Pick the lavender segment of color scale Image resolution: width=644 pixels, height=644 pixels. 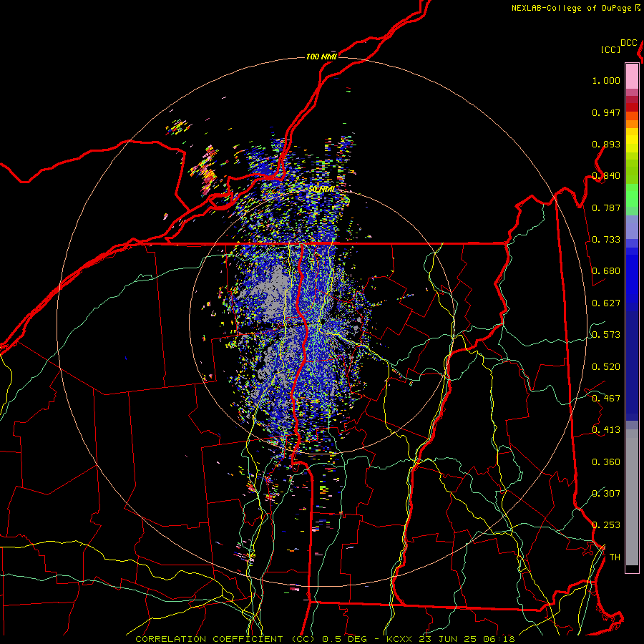pos(632,227)
